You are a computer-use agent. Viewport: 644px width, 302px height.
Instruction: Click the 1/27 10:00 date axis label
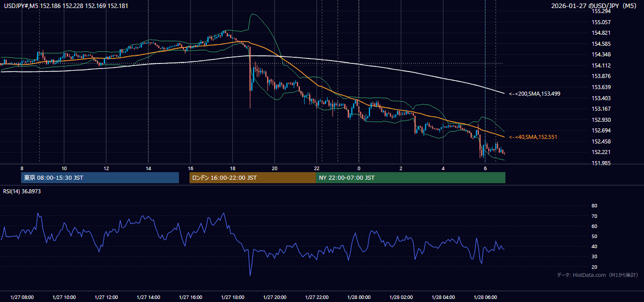[64, 297]
